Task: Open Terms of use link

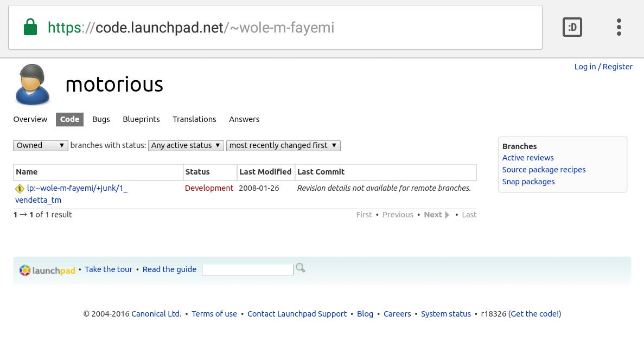Action: click(x=214, y=314)
